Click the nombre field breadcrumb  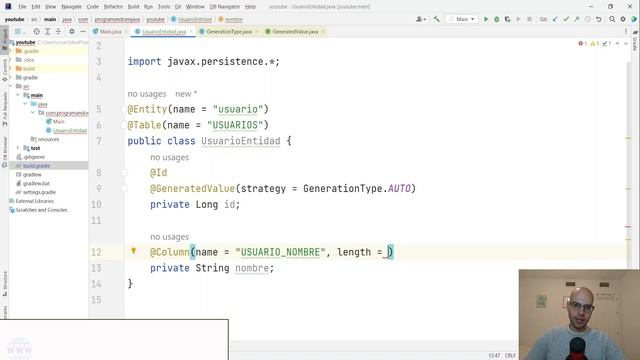click(x=233, y=19)
